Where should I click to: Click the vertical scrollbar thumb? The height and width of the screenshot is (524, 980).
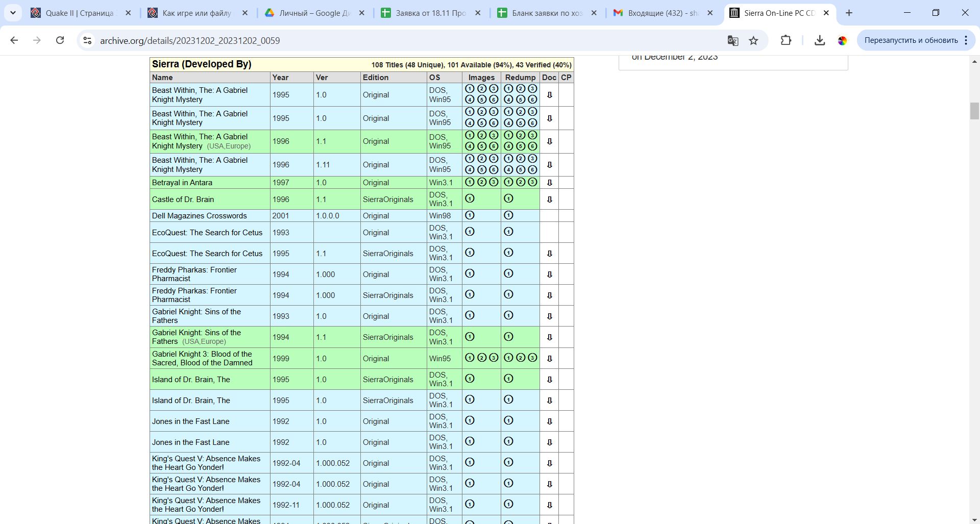coord(974,111)
